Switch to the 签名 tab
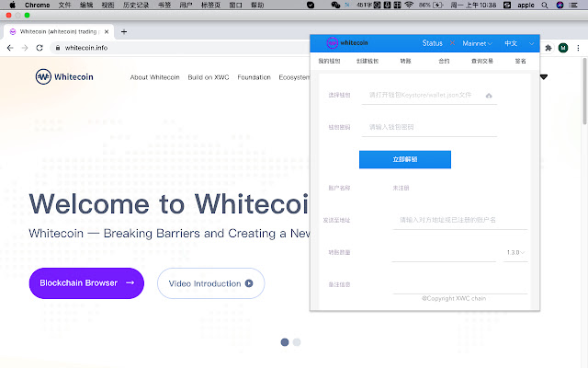The image size is (588, 368). [521, 61]
